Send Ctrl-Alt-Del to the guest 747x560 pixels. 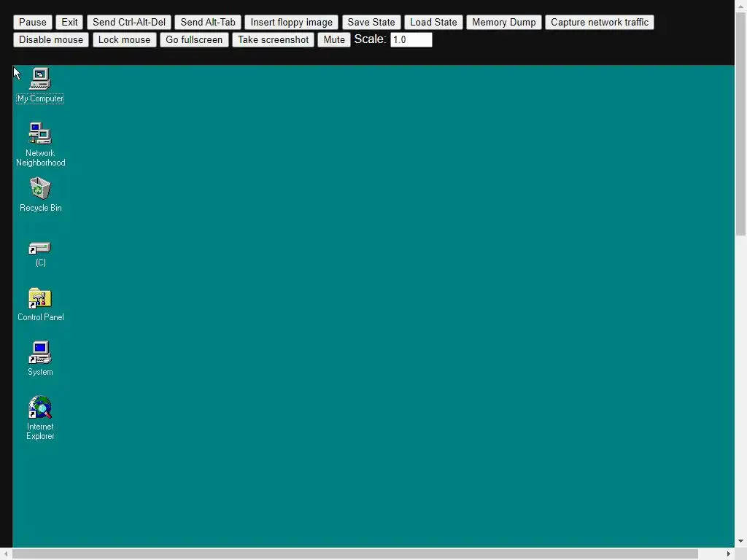click(129, 23)
